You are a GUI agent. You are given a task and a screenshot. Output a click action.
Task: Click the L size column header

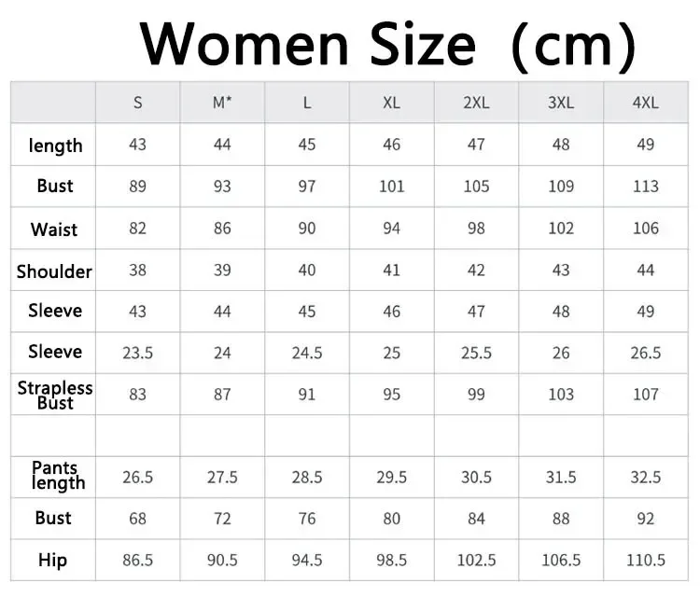(x=307, y=103)
